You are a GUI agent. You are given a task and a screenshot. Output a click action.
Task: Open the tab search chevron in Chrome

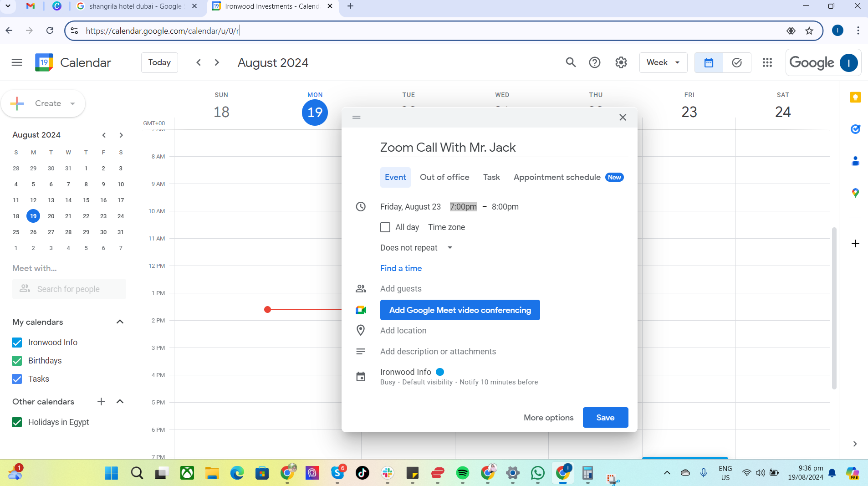8,6
